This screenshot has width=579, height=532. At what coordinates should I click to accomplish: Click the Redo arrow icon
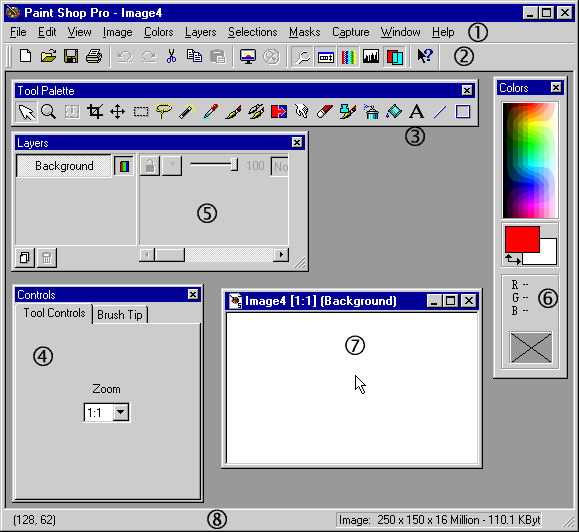[148, 56]
